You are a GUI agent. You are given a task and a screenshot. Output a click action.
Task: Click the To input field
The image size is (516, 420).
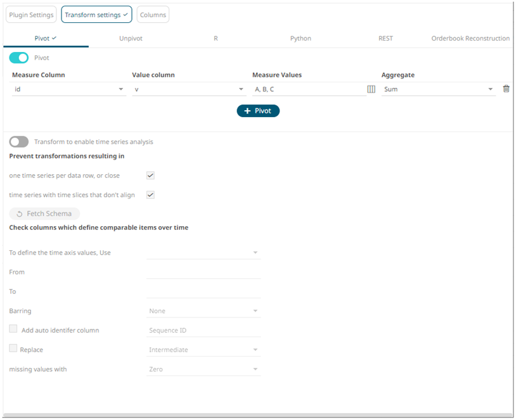203,291
